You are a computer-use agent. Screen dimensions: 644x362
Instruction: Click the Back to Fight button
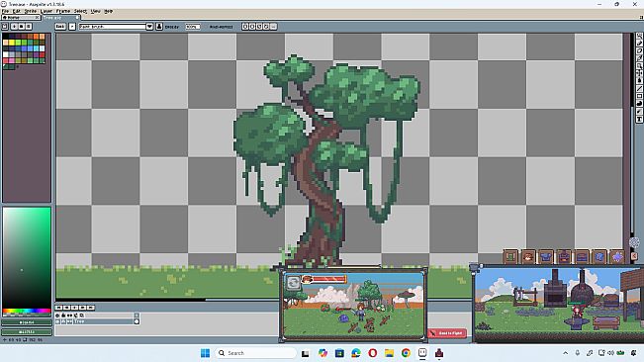(x=447, y=333)
